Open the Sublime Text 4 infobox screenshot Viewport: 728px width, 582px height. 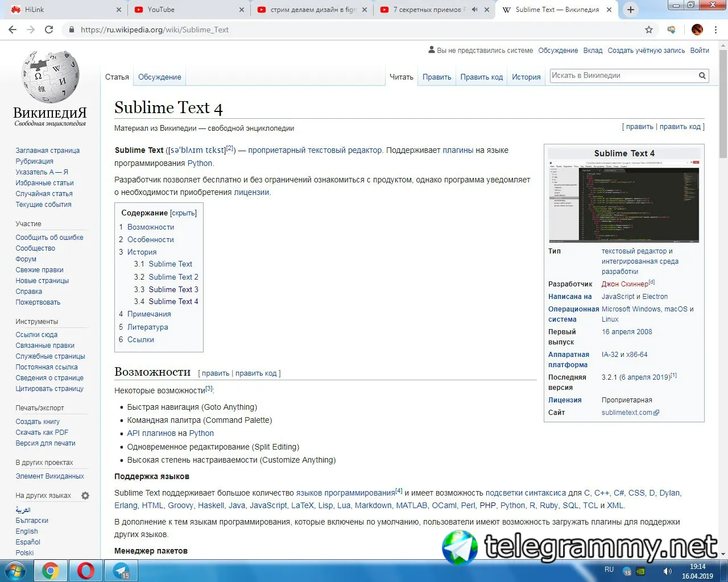[x=624, y=201]
